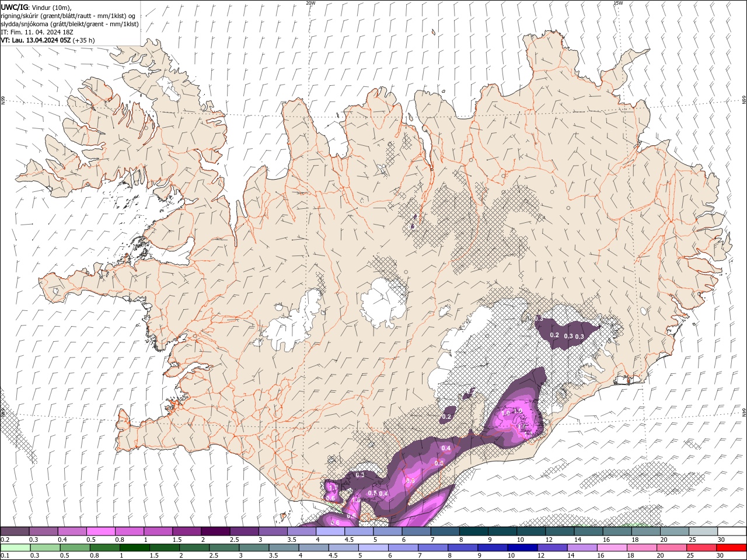The image size is (747, 560).
Task: Pick the darkest purple 2 swatch, upper legend row
Action: pyautogui.click(x=215, y=531)
